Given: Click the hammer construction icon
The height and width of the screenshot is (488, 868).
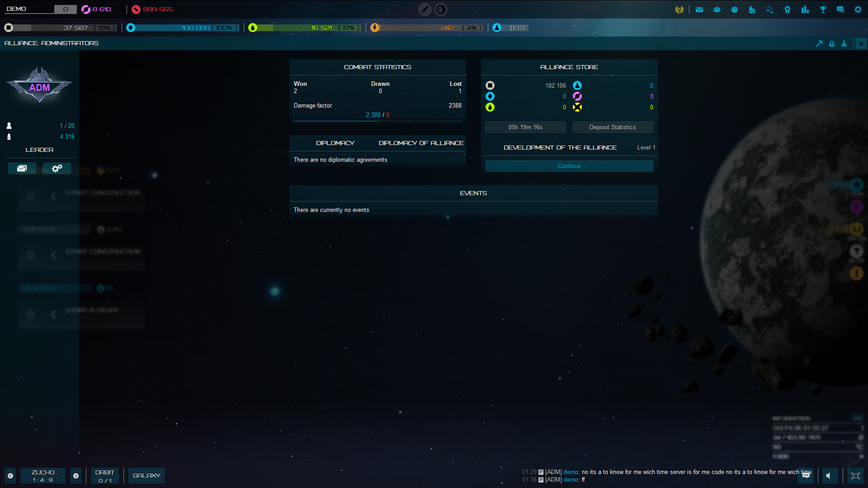Looking at the screenshot, I should point(820,43).
